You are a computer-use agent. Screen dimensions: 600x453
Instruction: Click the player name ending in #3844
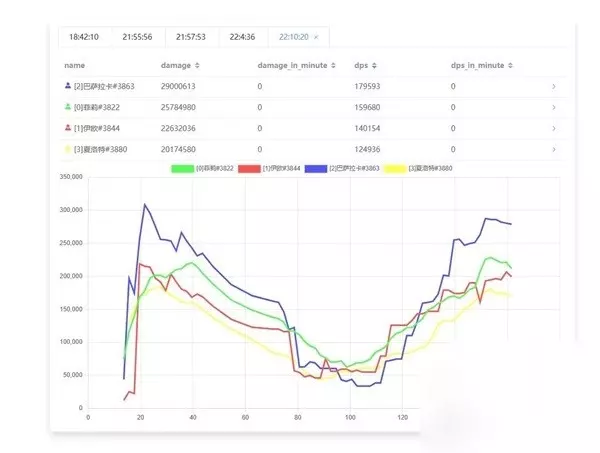click(97, 129)
